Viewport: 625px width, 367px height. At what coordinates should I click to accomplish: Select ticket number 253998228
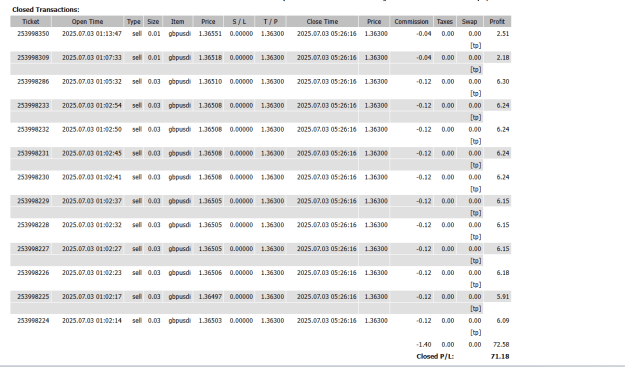[x=33, y=225]
